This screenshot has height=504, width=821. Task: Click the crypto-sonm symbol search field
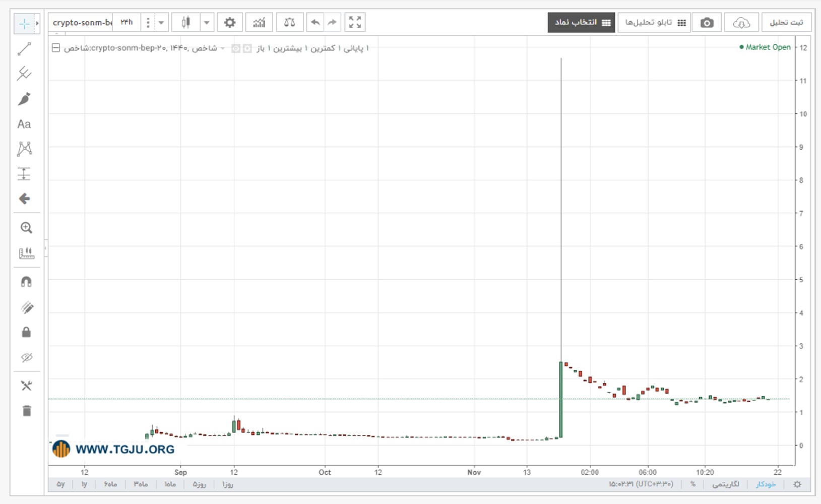click(x=81, y=23)
